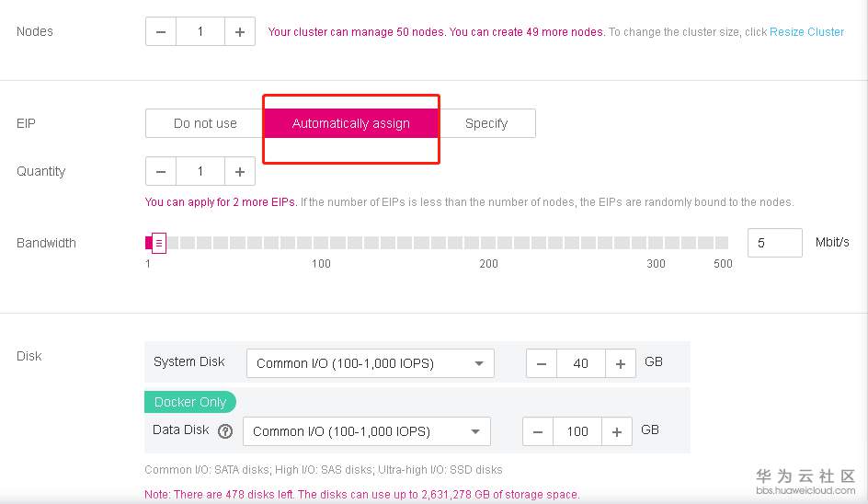Click the Data Disk size field
Viewport: 868px width, 504px height.
pyautogui.click(x=577, y=431)
